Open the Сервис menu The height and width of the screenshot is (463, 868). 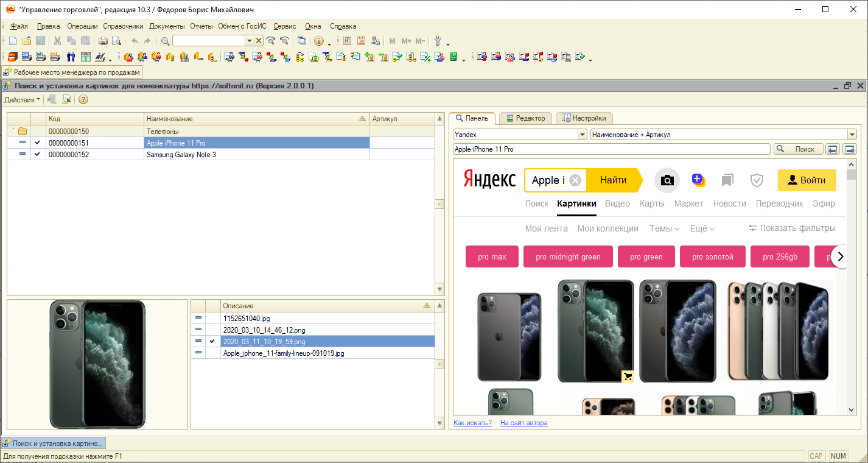285,26
